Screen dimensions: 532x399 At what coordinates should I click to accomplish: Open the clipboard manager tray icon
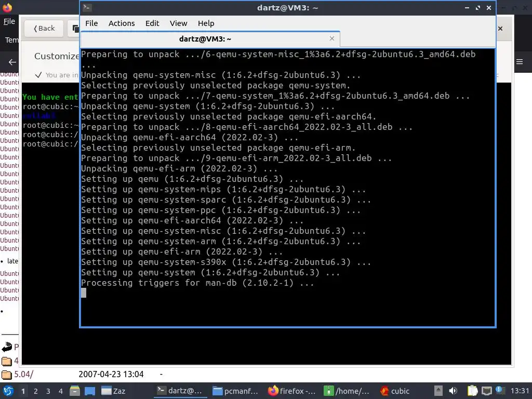tap(472, 391)
